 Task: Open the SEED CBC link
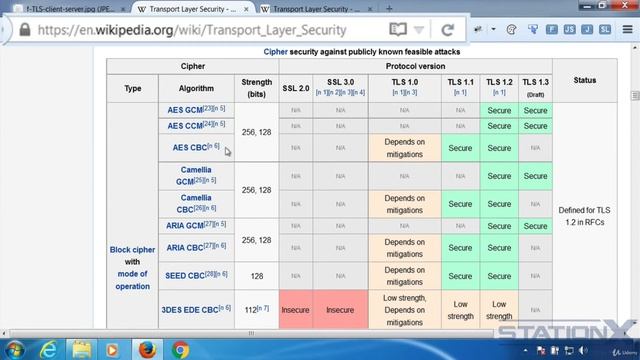tap(185, 276)
